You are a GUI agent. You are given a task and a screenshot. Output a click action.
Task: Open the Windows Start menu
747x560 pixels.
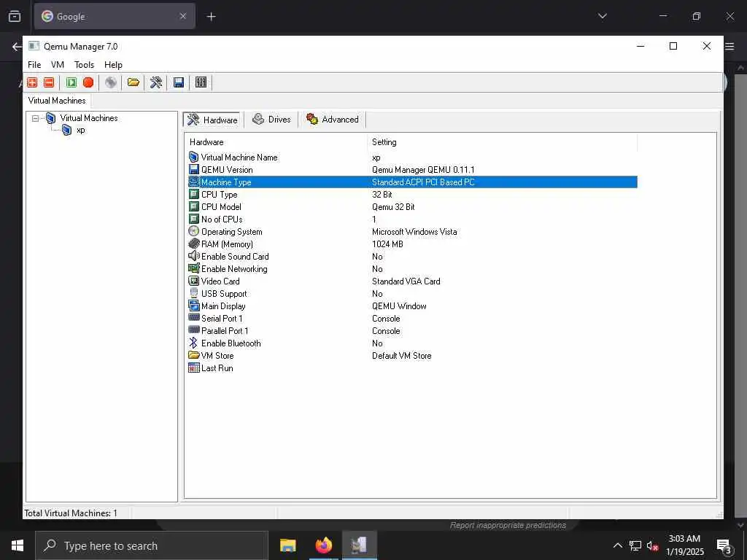tap(18, 545)
